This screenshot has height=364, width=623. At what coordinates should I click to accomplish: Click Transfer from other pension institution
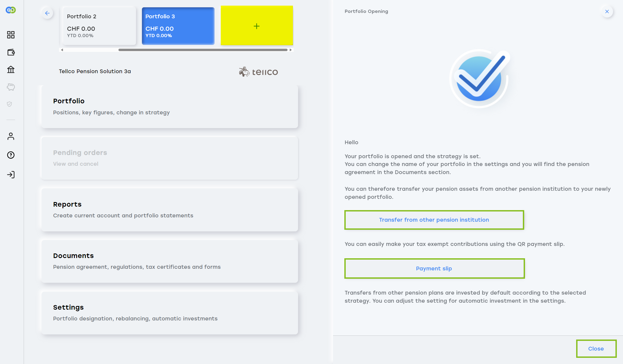(434, 220)
